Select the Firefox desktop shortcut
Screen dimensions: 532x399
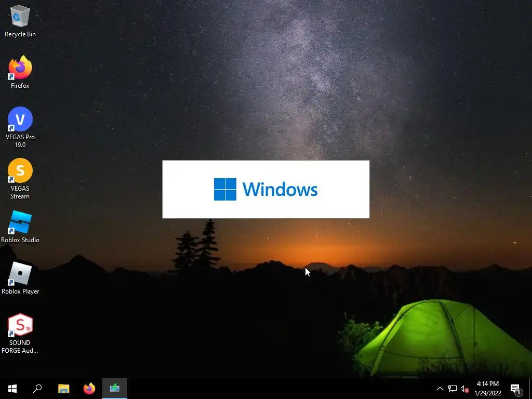20,72
